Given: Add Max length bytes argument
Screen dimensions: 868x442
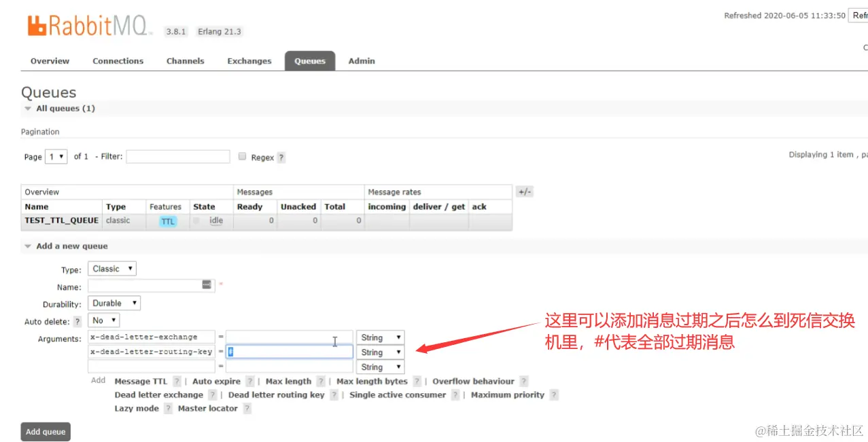Looking at the screenshot, I should pyautogui.click(x=372, y=382).
